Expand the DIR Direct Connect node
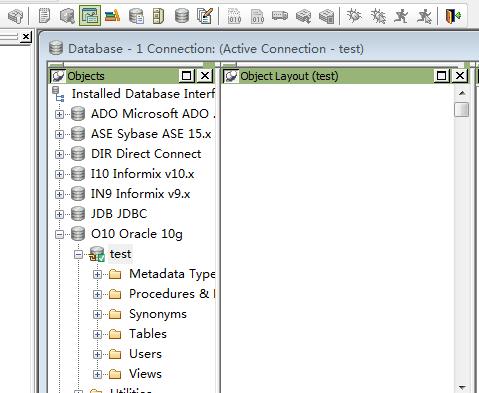The width and height of the screenshot is (479, 393). click(x=59, y=154)
